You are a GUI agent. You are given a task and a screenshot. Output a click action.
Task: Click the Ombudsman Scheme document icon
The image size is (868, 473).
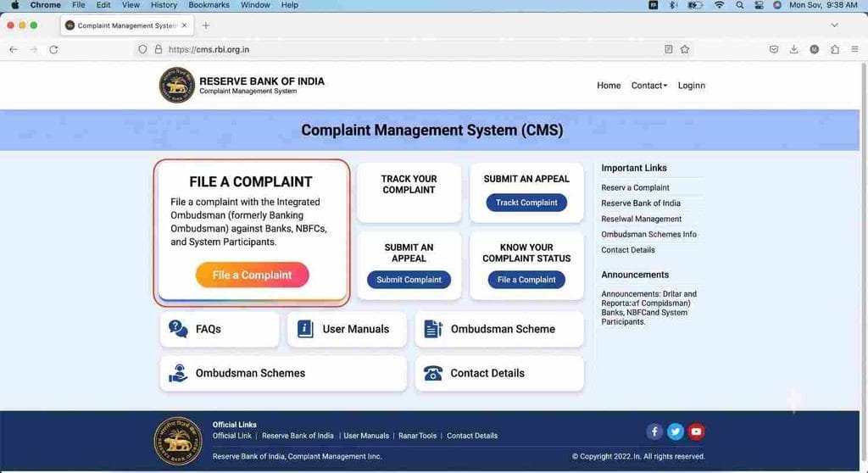433,329
